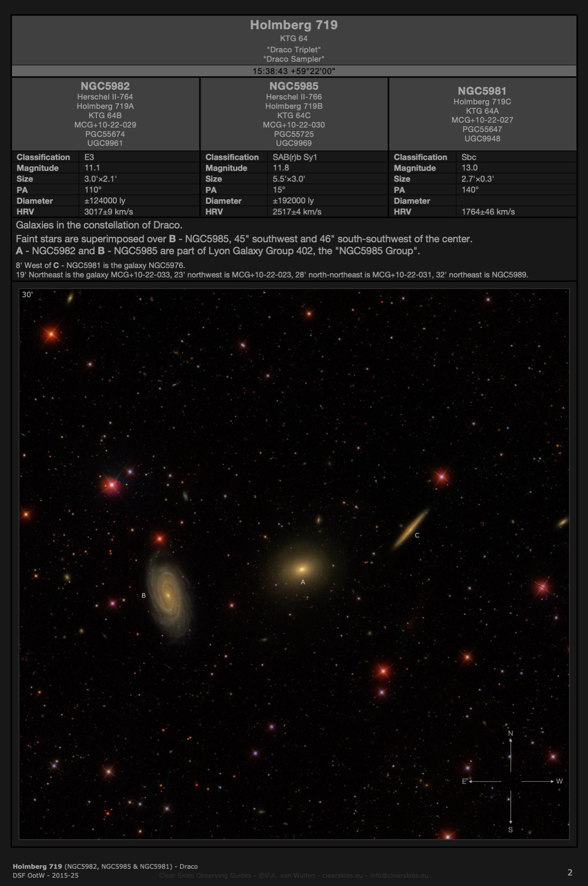Viewport: 588px width, 886px height.
Task: Click the SAB(r)b Sy1 classification value
Action: 294,157
